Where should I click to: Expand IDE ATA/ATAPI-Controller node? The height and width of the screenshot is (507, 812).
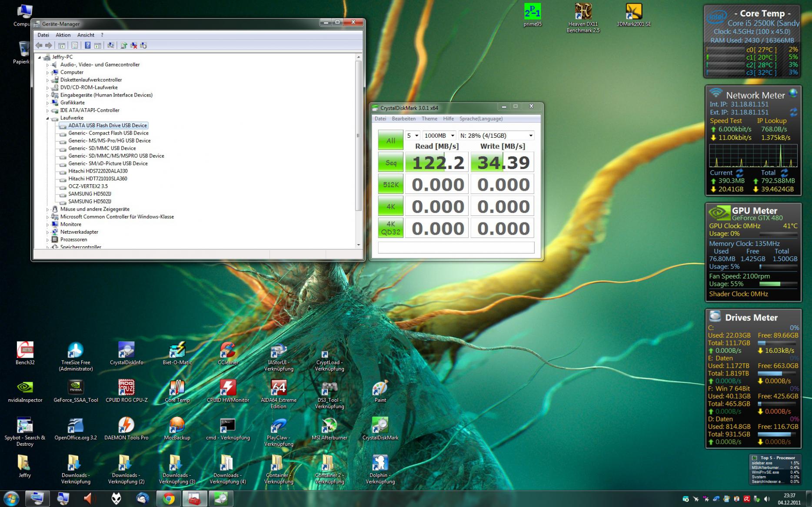[x=48, y=110]
